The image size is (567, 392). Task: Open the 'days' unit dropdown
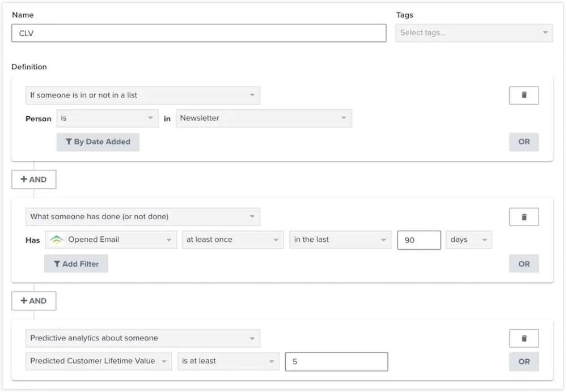pos(468,240)
